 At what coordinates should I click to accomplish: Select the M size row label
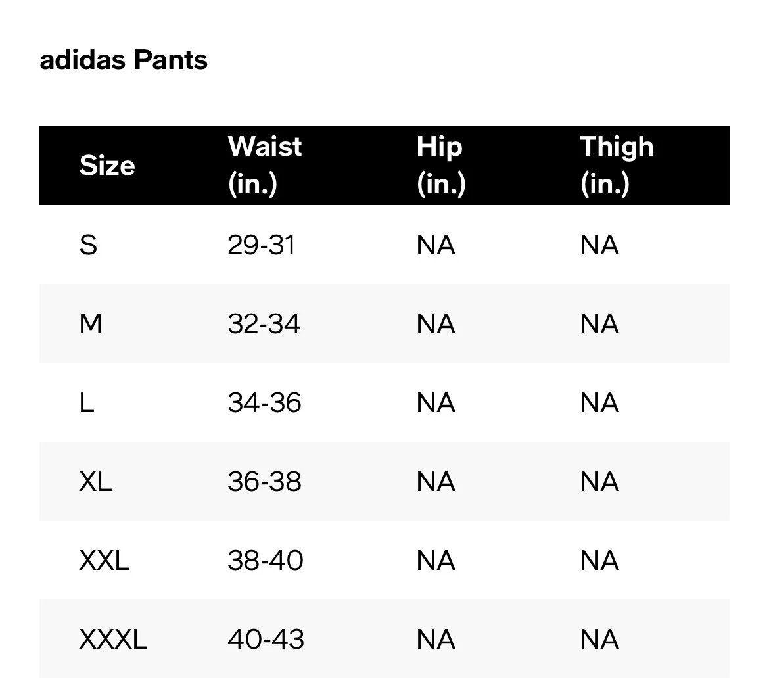pos(91,324)
